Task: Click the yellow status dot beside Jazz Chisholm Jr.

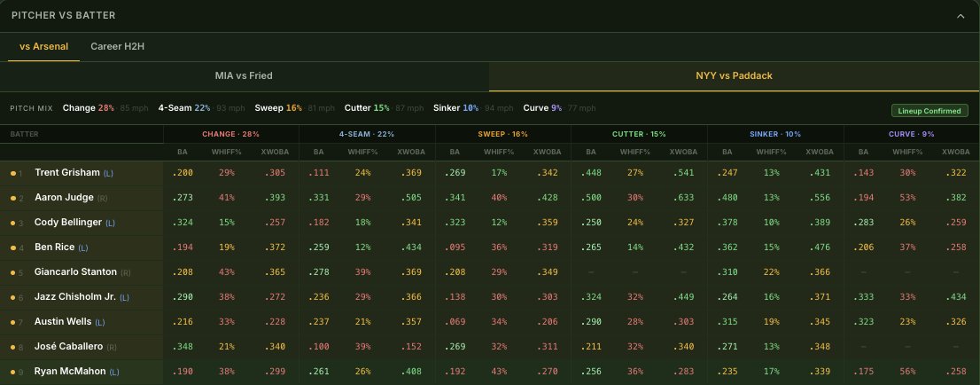Action: click(13, 297)
